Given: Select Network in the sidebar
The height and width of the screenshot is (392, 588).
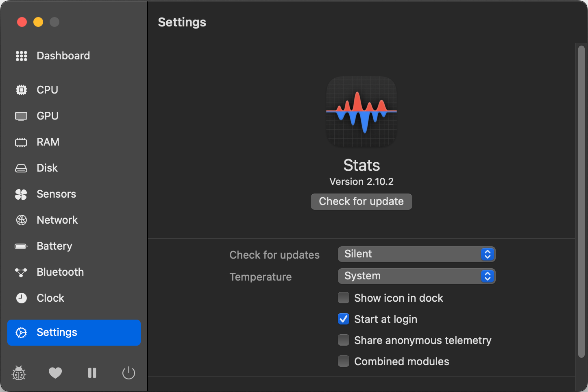Looking at the screenshot, I should [x=57, y=220].
